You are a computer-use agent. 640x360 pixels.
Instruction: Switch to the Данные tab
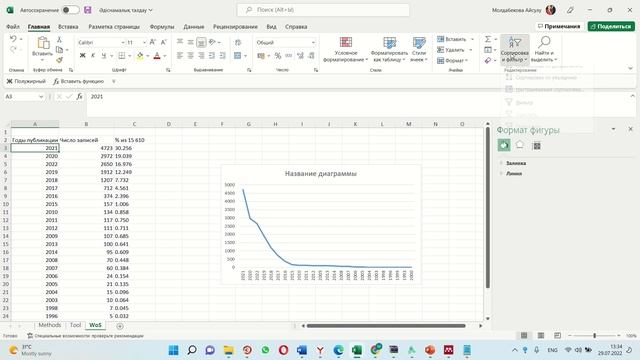(193, 27)
